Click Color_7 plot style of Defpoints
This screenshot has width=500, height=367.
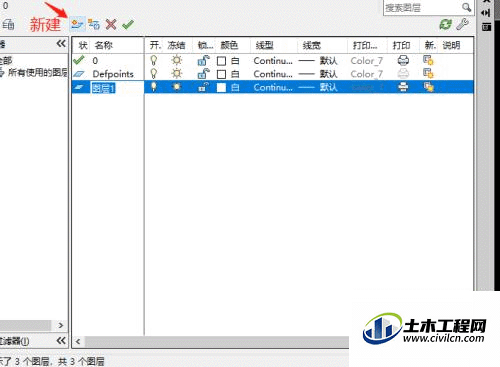(x=366, y=74)
